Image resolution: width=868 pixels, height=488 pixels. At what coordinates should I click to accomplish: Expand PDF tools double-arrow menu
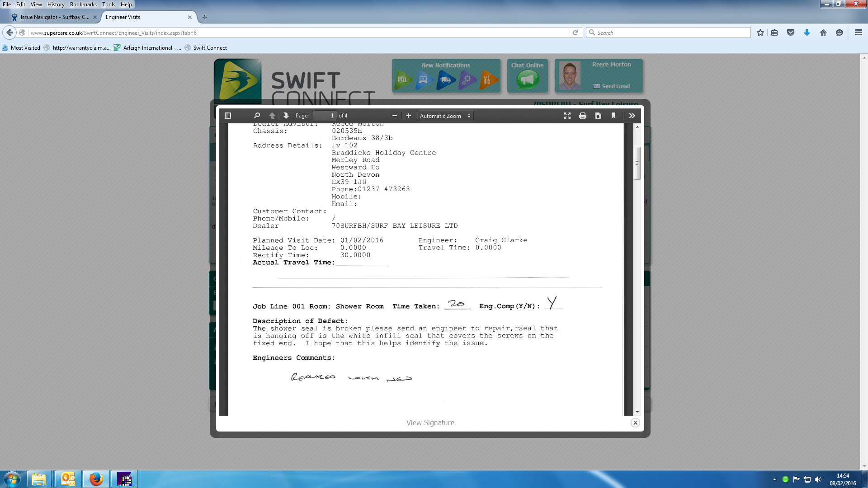[x=632, y=116]
